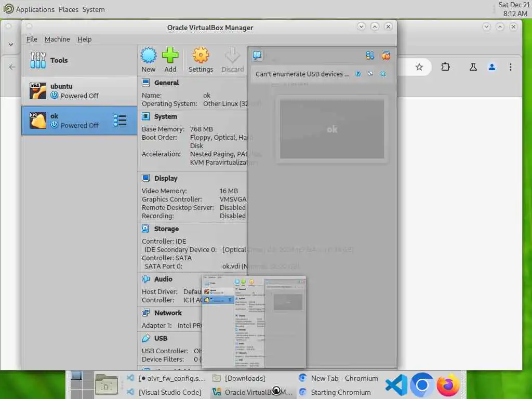Toggle the notification center speech-bubble icon
This screenshot has width=532, height=399.
pos(257,55)
